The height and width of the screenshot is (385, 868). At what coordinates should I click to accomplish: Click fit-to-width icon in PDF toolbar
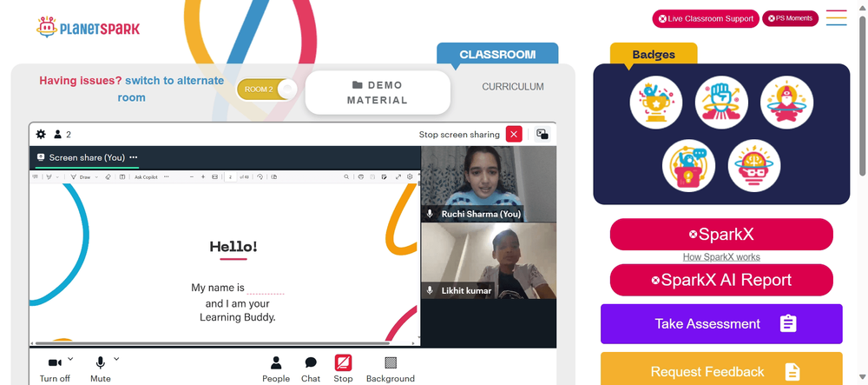pyautogui.click(x=214, y=177)
